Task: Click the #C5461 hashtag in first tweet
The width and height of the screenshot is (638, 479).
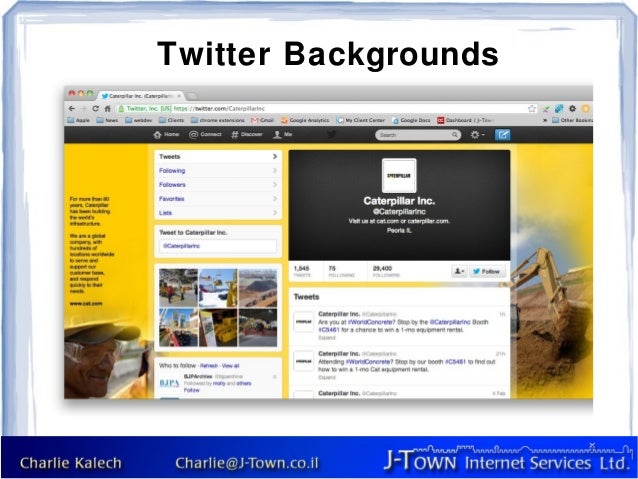Action: 329,330
